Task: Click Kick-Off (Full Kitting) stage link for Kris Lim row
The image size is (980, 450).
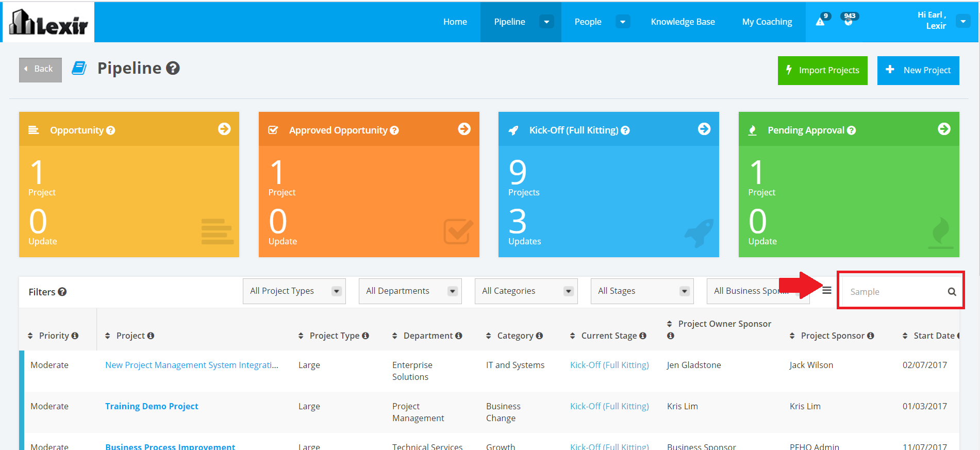Action: coord(609,406)
